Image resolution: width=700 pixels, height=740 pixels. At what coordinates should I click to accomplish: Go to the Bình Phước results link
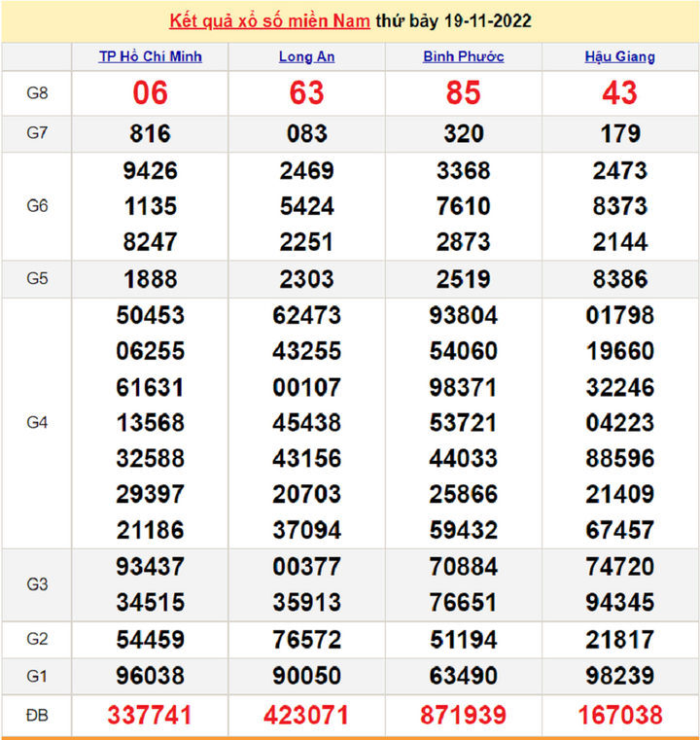click(x=463, y=56)
